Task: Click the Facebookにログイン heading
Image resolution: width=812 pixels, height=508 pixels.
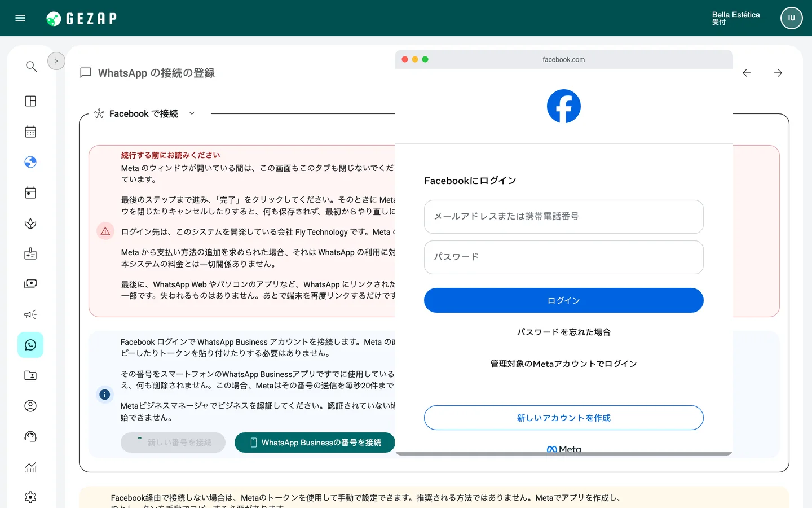Action: [x=470, y=181]
